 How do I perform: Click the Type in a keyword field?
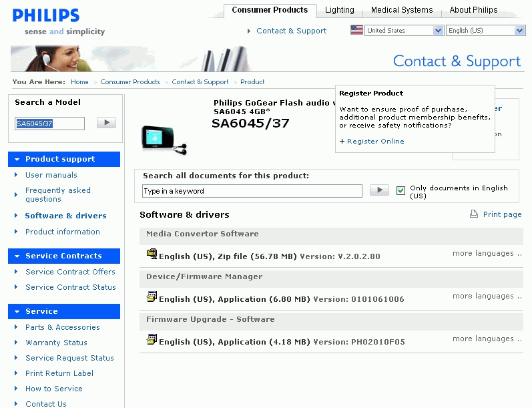[252, 191]
